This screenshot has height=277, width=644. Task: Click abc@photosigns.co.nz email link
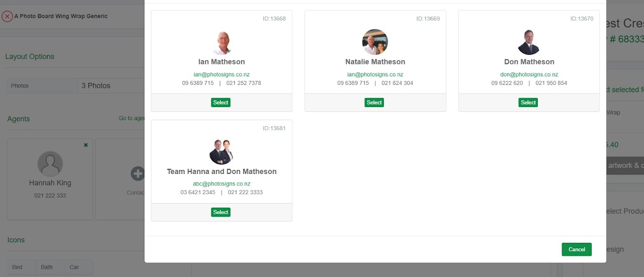[x=221, y=184]
